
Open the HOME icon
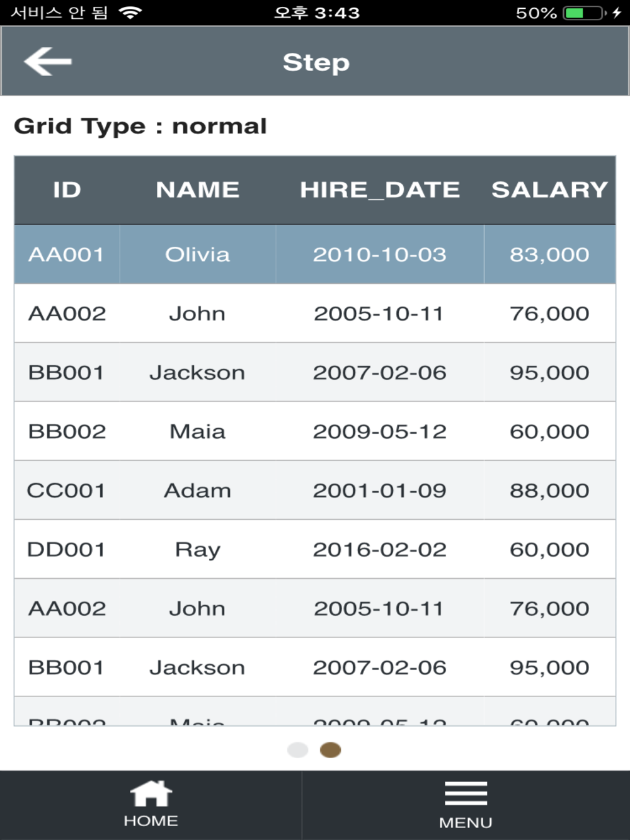pos(151,794)
